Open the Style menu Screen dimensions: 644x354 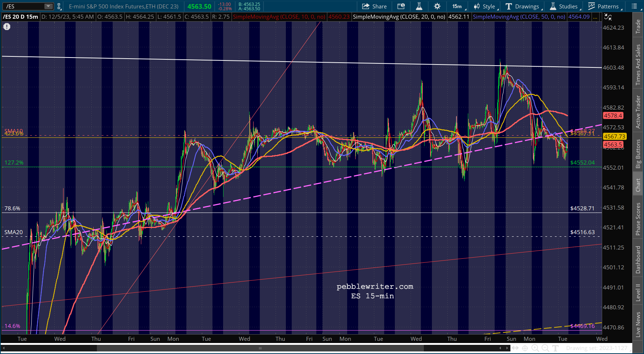[485, 6]
